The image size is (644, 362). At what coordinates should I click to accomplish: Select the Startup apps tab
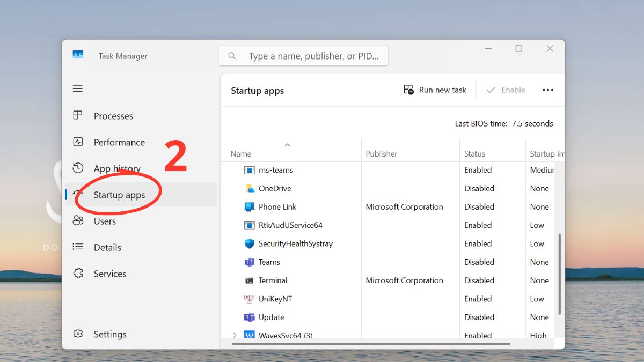pyautogui.click(x=119, y=195)
